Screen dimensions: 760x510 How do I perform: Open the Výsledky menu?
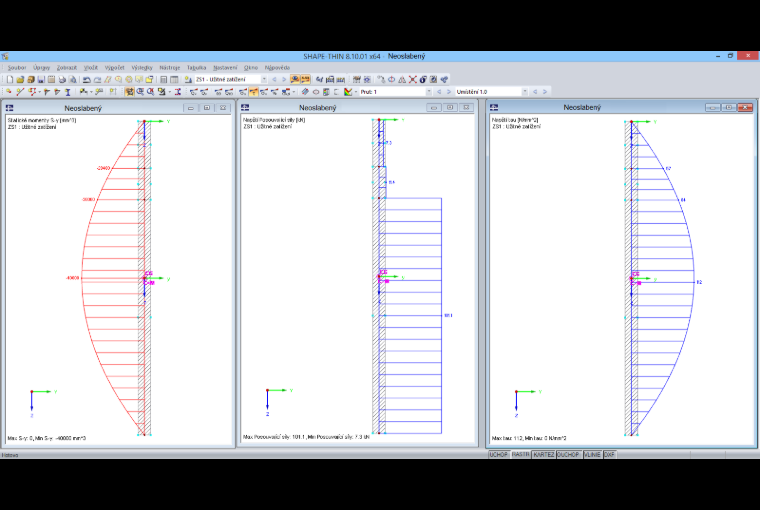(x=142, y=67)
